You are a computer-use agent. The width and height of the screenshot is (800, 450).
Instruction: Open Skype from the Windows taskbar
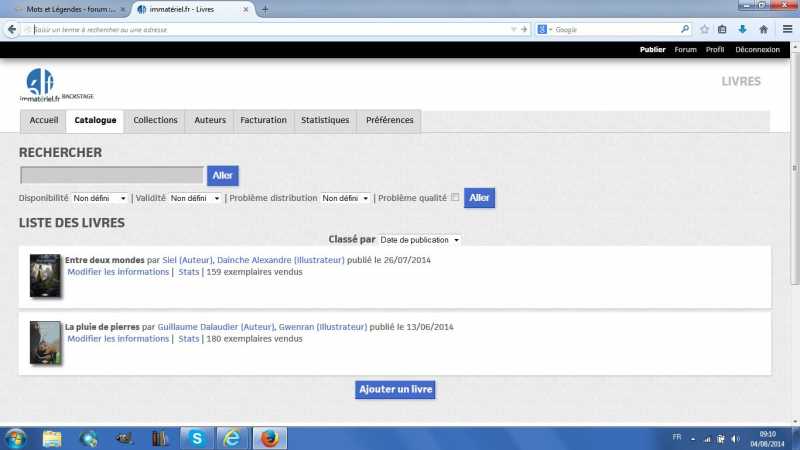(x=196, y=438)
